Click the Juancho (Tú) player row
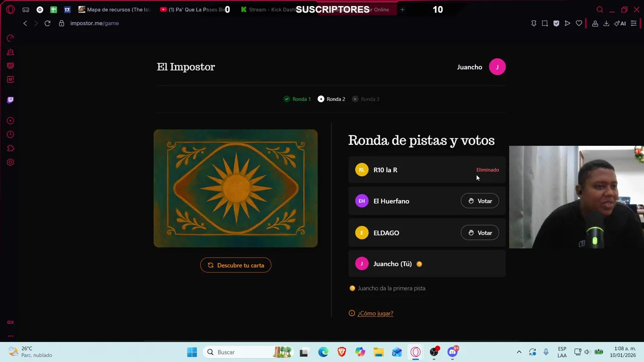The height and width of the screenshot is (362, 644). click(x=427, y=264)
